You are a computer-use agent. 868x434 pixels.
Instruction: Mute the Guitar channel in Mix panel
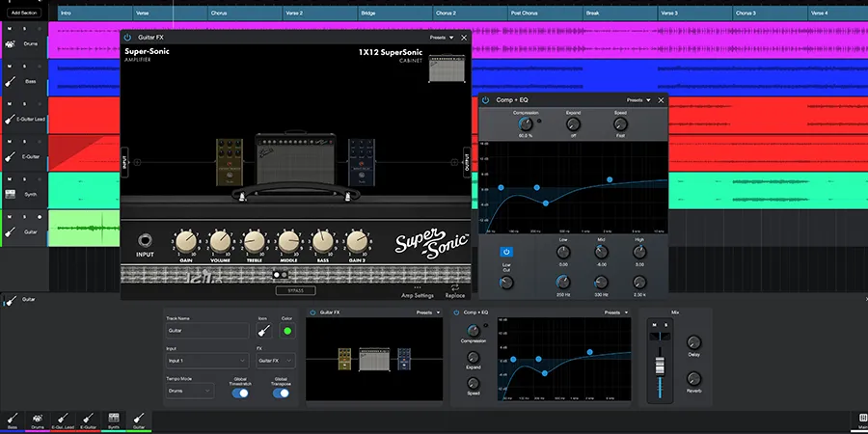click(x=654, y=325)
